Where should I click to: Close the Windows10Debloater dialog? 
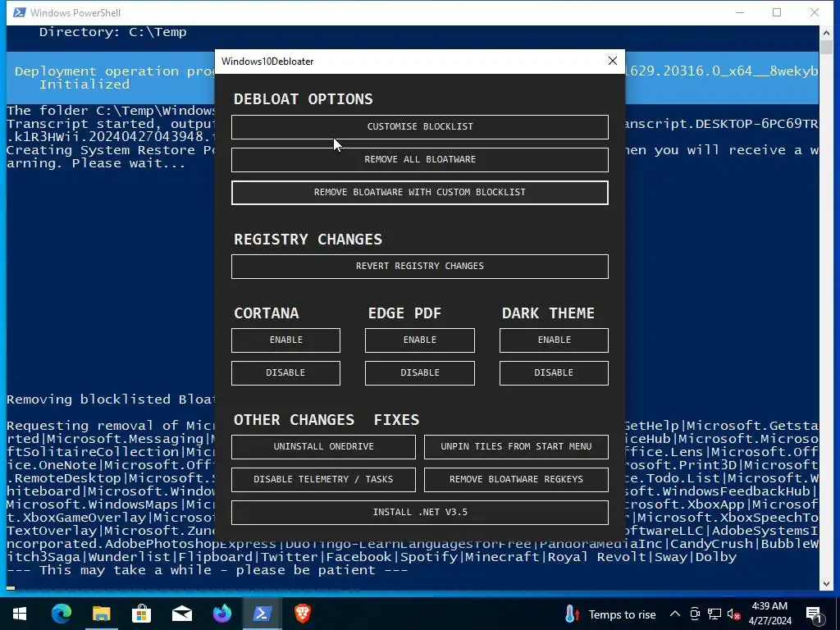[x=612, y=61]
